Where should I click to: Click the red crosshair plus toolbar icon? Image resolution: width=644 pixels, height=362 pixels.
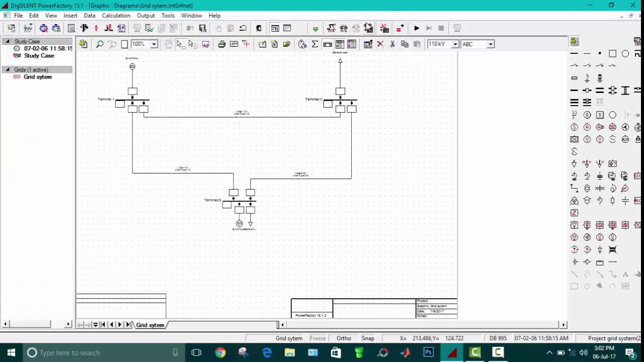point(246,44)
